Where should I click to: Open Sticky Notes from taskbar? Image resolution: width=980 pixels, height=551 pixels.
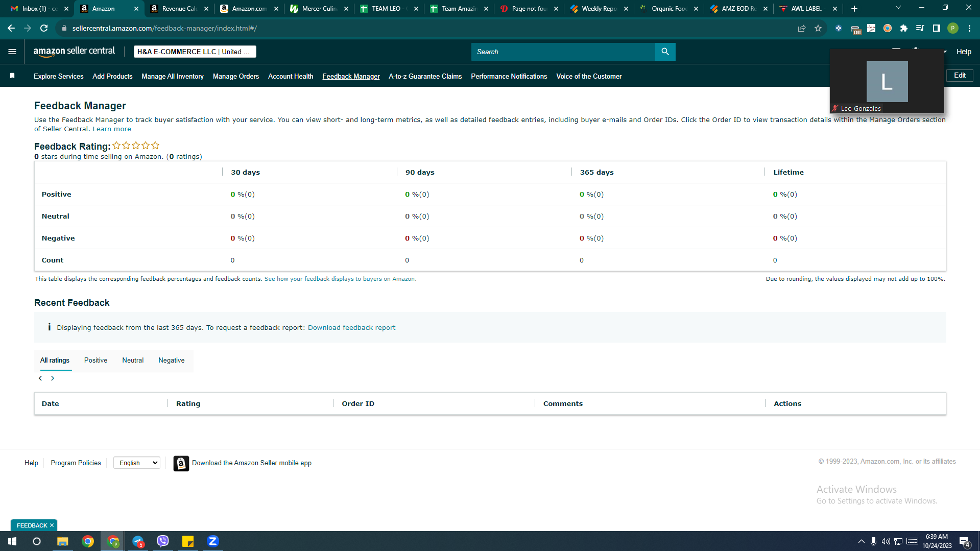click(188, 541)
